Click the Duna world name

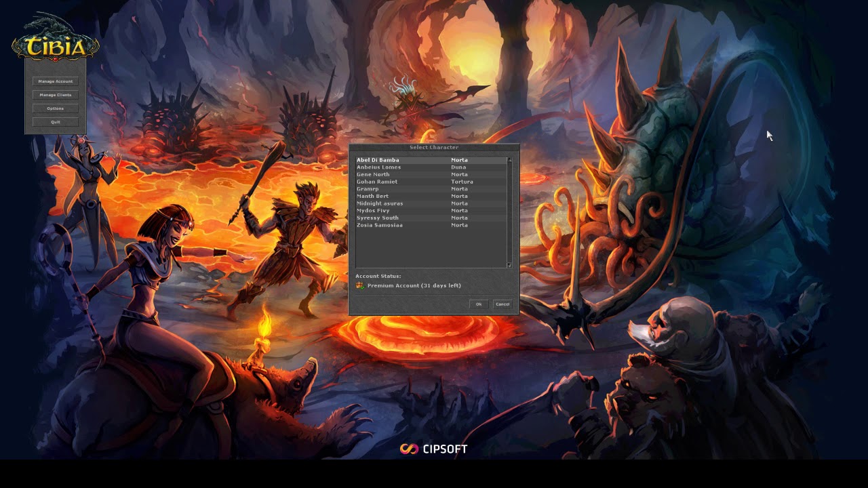[x=458, y=167]
